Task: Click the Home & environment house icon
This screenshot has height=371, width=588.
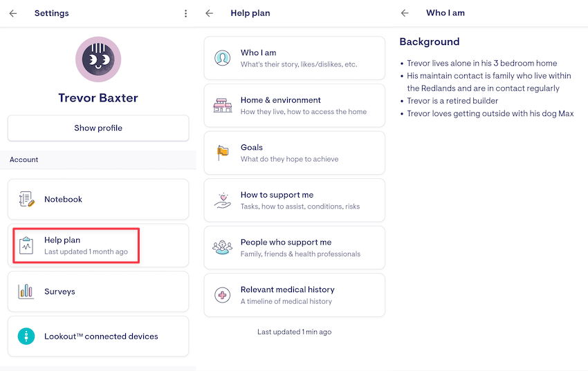Action: [x=222, y=105]
